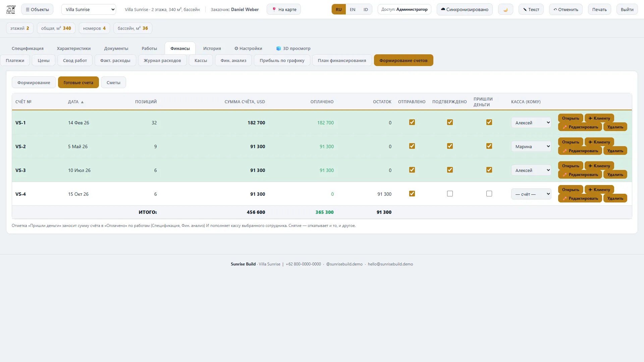The width and height of the screenshot is (644, 362).
Task: Send invoice VS-1 to client
Action: coord(599,118)
